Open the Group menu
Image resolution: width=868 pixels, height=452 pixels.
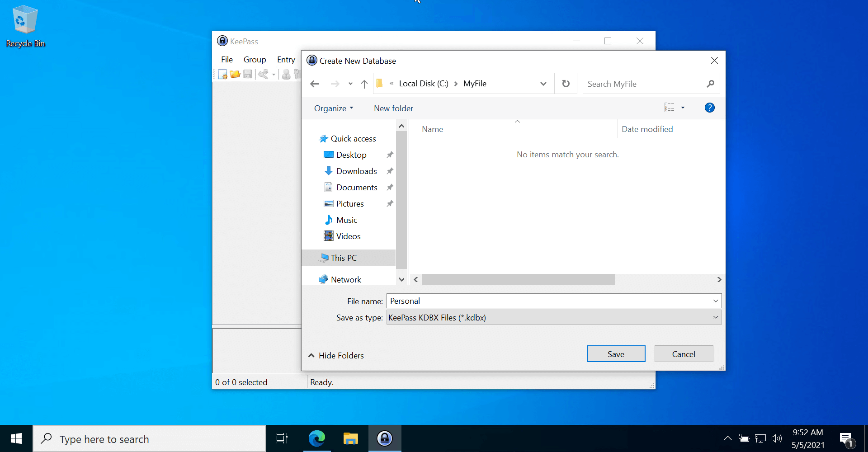(255, 59)
